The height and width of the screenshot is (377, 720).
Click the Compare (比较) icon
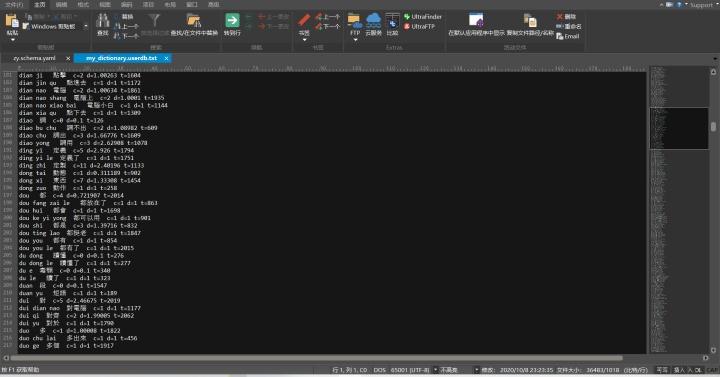[x=392, y=21]
